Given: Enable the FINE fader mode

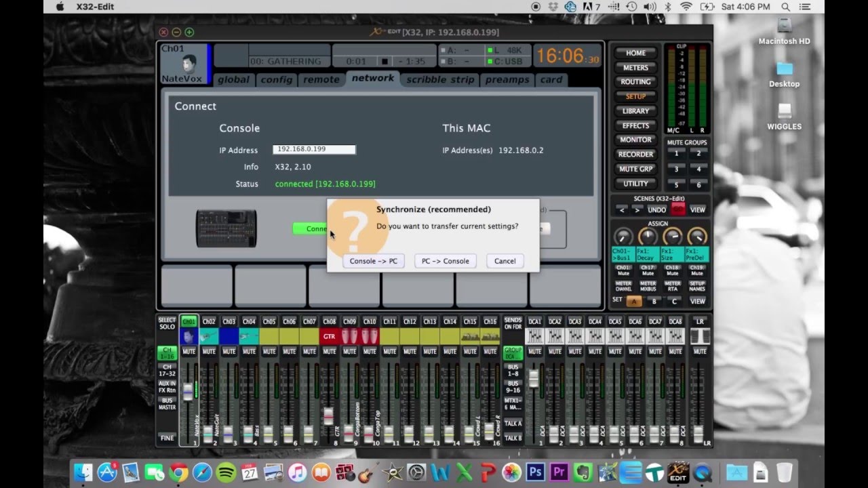Looking at the screenshot, I should (x=167, y=438).
